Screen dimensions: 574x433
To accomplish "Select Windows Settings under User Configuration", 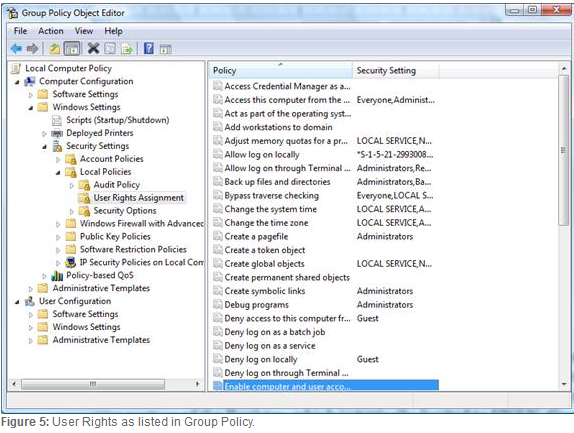I will point(86,327).
